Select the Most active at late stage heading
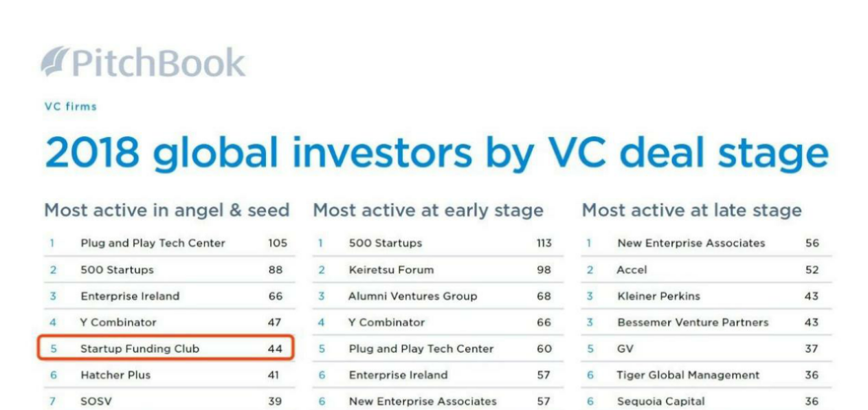The image size is (868, 410). coord(691,211)
